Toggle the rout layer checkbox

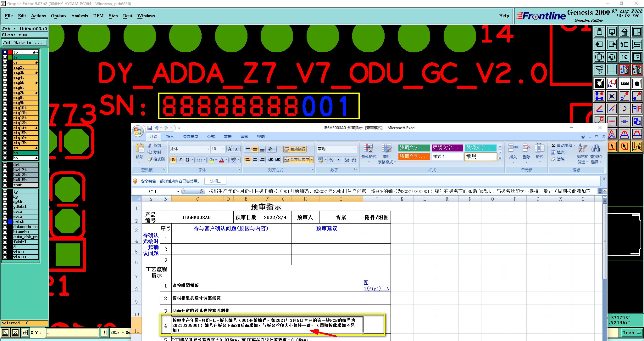click(5, 185)
